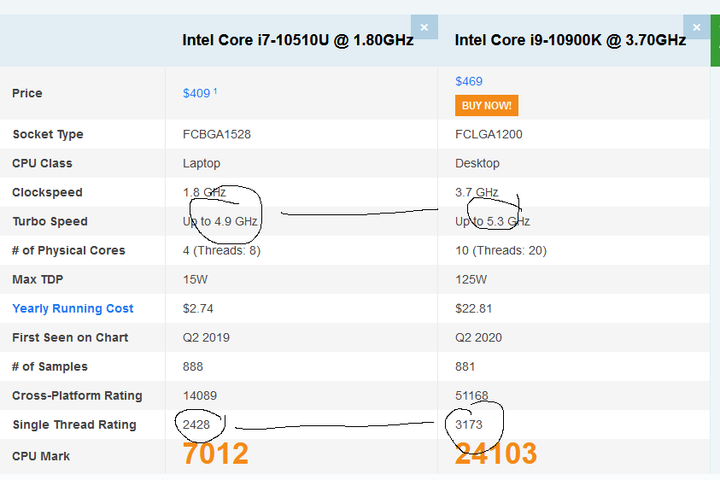Click the Intel Core i9-10900K heading
Image resolution: width=720 pixels, height=480 pixels.
pyautogui.click(x=570, y=40)
